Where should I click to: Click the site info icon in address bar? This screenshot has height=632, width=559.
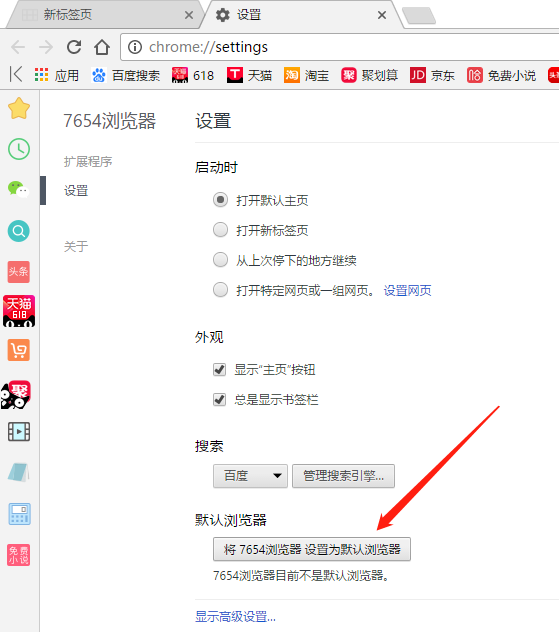pos(135,47)
